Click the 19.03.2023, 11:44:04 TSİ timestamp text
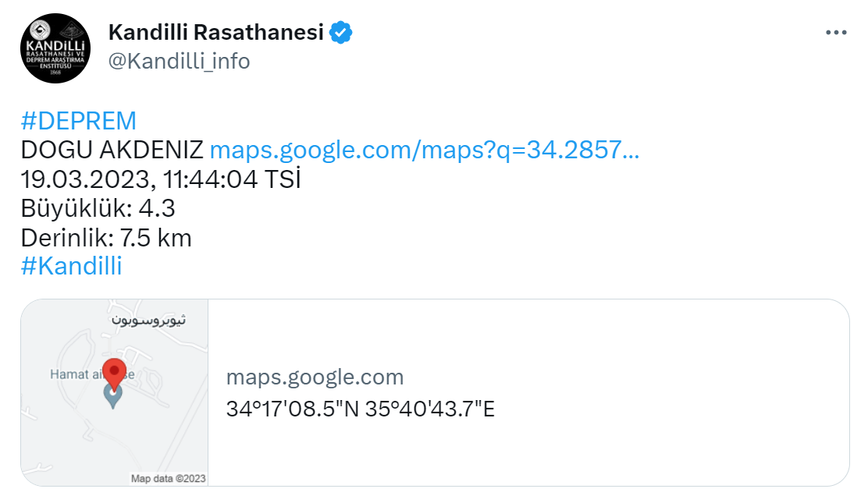This screenshot has height=503, width=868. click(x=161, y=179)
